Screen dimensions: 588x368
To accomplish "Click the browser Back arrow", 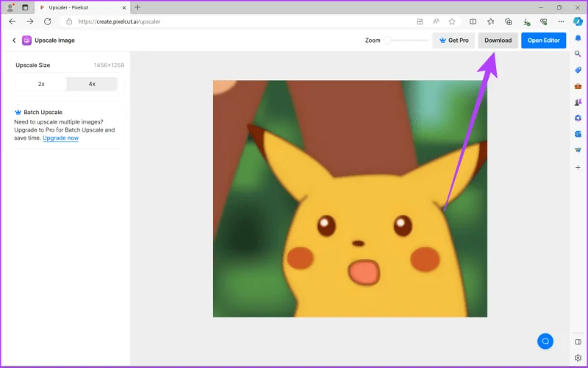I will 12,21.
